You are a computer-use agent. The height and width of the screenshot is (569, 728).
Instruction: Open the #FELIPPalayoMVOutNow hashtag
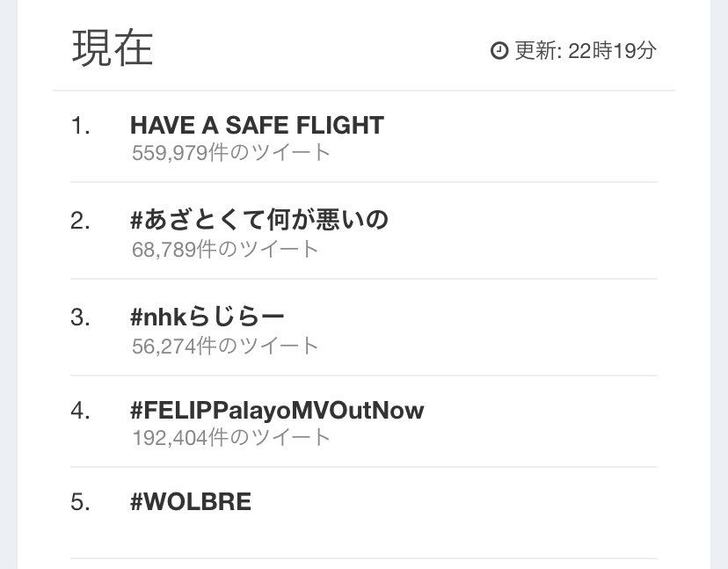pyautogui.click(x=277, y=410)
